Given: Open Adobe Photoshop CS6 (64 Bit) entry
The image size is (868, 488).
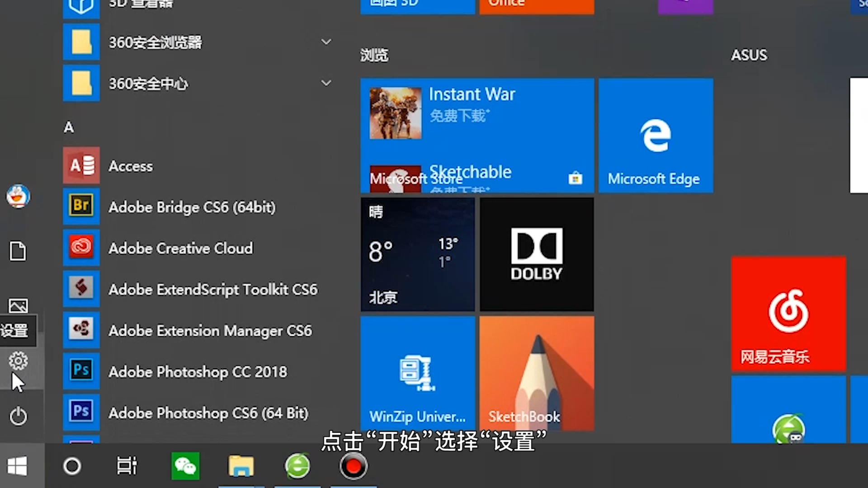Looking at the screenshot, I should 208,413.
